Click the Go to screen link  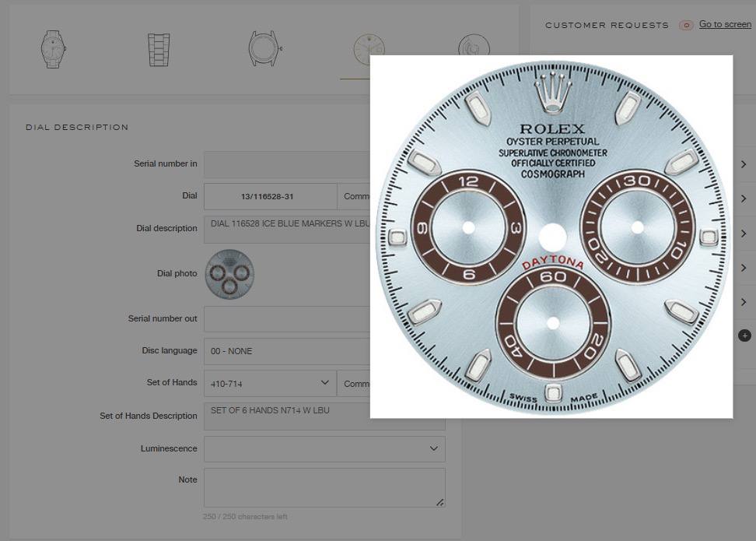tap(725, 24)
